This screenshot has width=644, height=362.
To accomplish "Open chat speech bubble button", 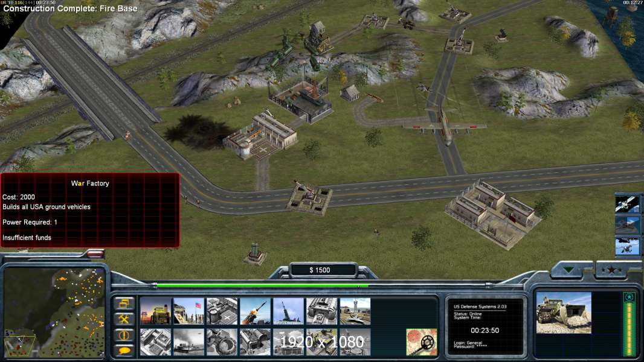I will 124,350.
